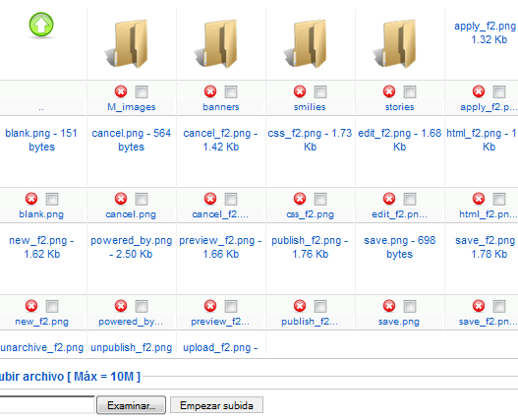Click the green up-arrow parent folder icon
Viewport: 518px width, 420px height.
pyautogui.click(x=41, y=25)
